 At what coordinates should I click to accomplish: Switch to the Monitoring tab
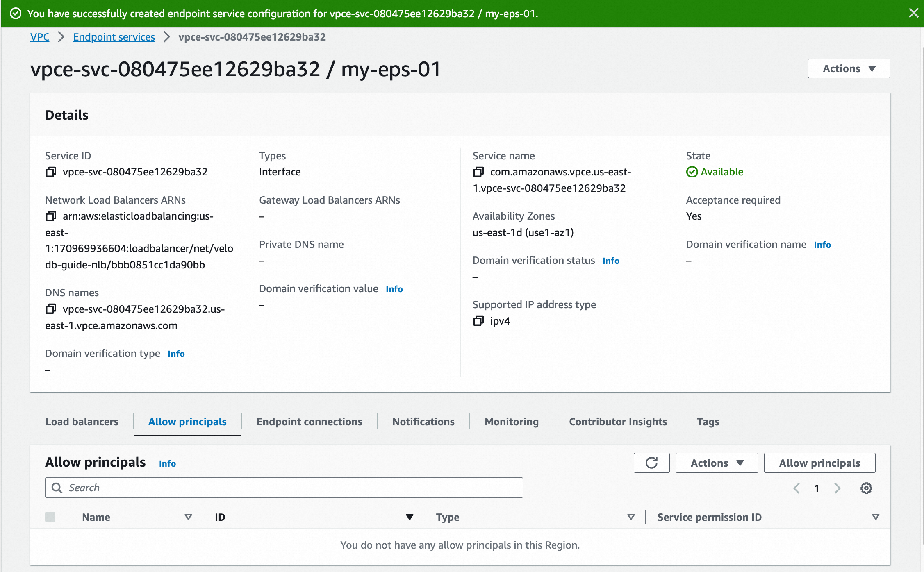pyautogui.click(x=511, y=422)
